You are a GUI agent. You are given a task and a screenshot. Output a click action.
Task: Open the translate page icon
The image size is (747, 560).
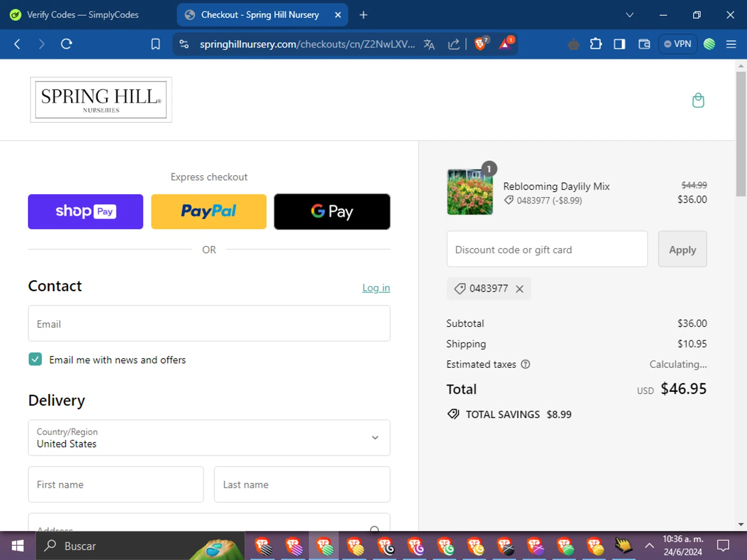tap(429, 44)
